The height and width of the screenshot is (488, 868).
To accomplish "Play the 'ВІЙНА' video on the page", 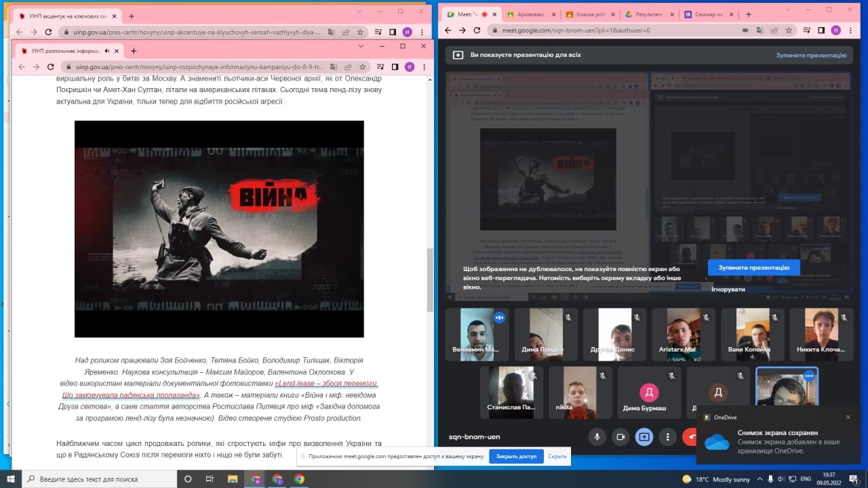I will [219, 228].
